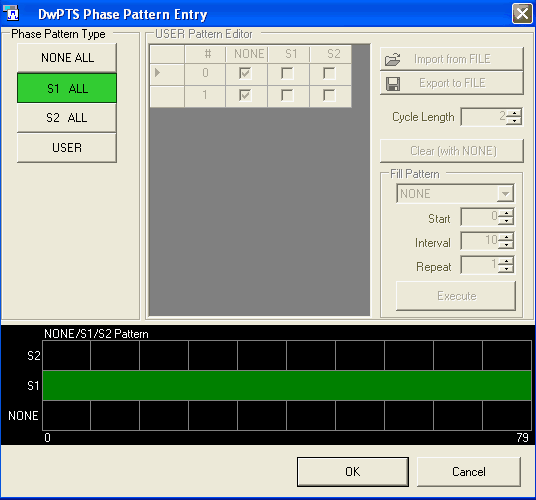Viewport: 536px width, 500px height.
Task: Click the Clear (with NONE) button
Action: 452,151
